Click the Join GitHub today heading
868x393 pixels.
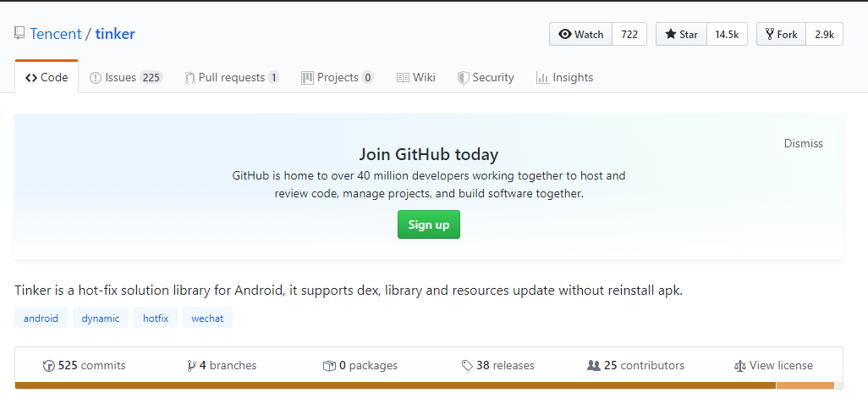tap(428, 153)
